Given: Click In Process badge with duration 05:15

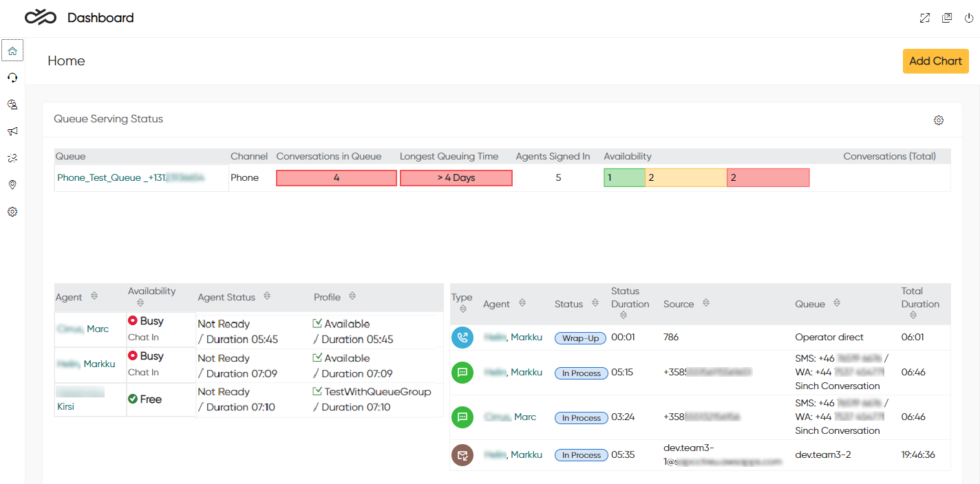Looking at the screenshot, I should 582,373.
